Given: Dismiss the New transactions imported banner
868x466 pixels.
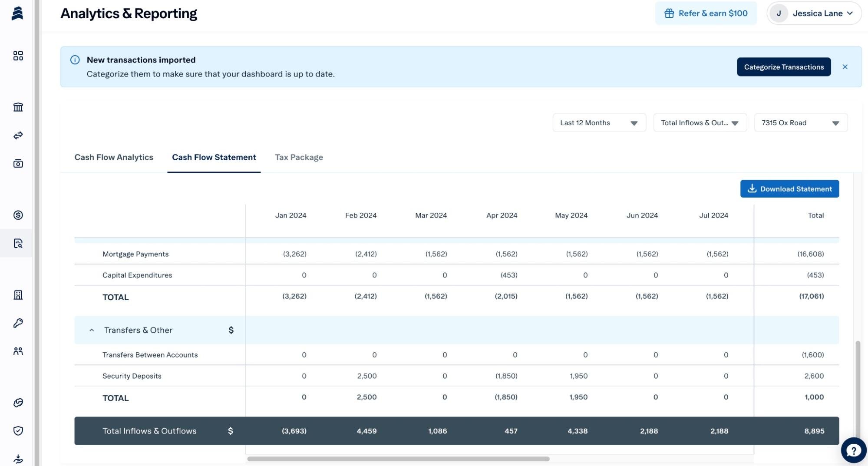Looking at the screenshot, I should coord(845,67).
